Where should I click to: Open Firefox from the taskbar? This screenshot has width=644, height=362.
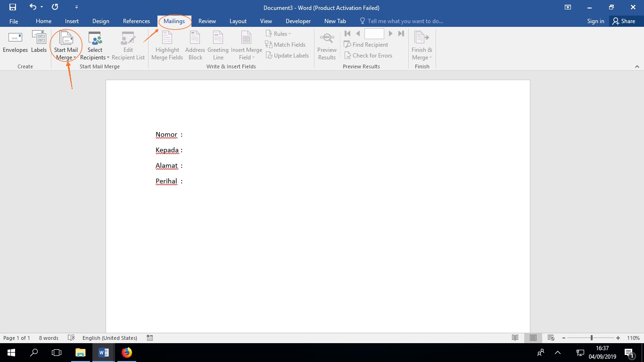[127, 352]
